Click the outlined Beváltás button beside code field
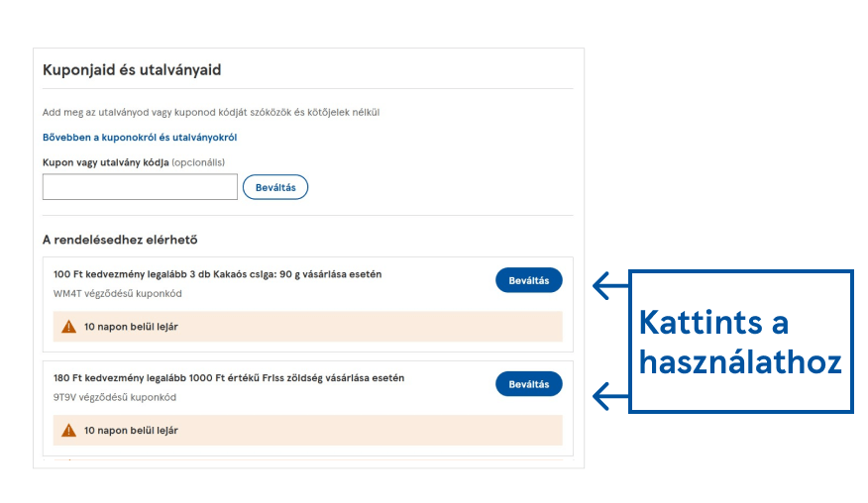Image resolution: width=868 pixels, height=503 pixels. [275, 187]
